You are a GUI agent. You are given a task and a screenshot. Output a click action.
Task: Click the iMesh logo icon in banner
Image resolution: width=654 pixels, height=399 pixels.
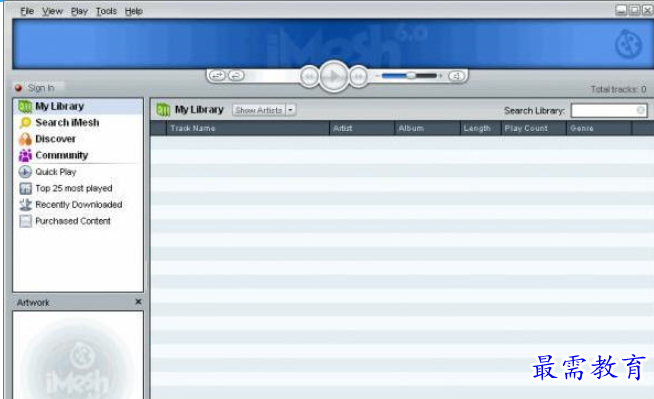click(628, 44)
